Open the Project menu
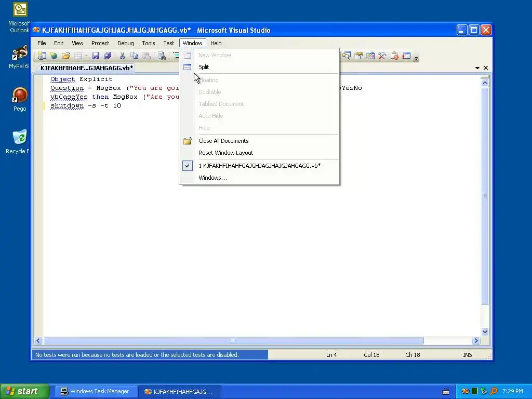The height and width of the screenshot is (399, 532). click(100, 43)
